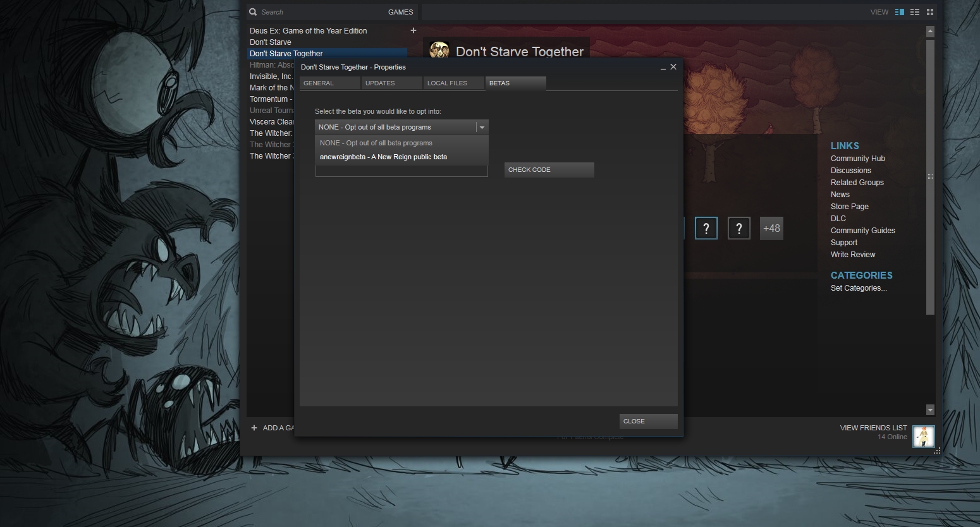
Task: Select the Unreal Tournament entry in the list
Action: tap(271, 111)
